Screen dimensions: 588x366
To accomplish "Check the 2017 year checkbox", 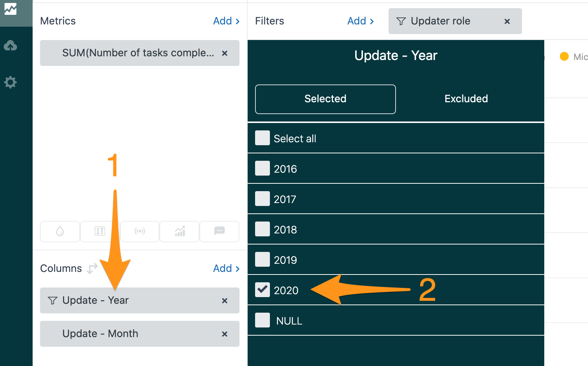I will pos(262,199).
